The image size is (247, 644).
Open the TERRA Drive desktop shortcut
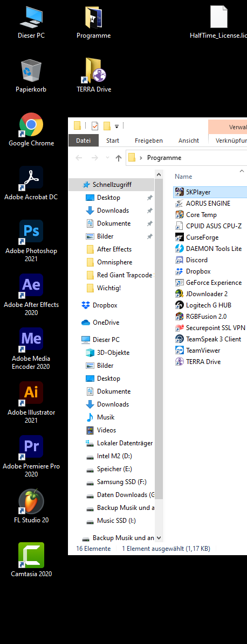[93, 76]
